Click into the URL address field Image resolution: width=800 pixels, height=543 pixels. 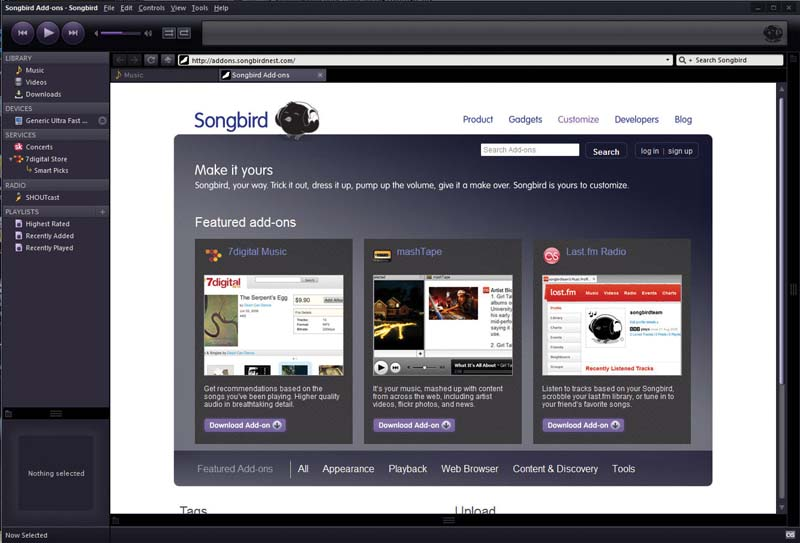point(426,60)
